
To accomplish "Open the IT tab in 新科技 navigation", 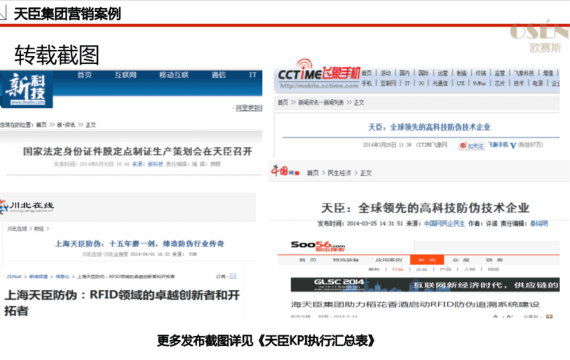I will [253, 75].
